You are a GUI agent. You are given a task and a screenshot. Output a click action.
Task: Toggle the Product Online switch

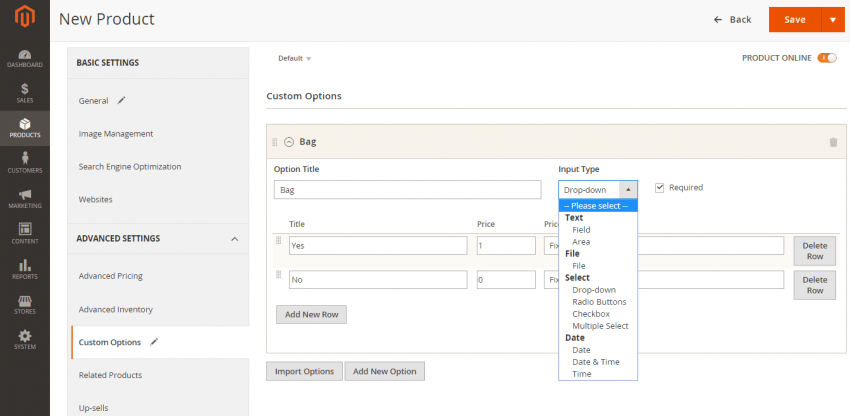point(827,58)
